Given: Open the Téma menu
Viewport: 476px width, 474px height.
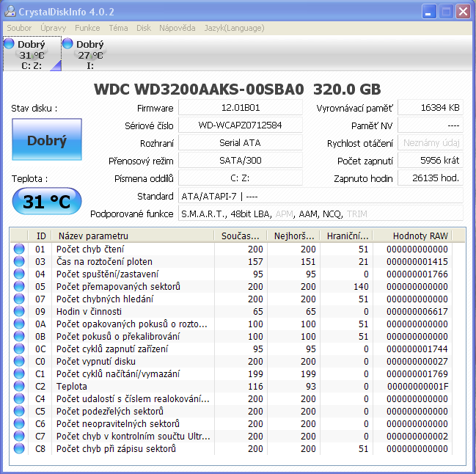Looking at the screenshot, I should pyautogui.click(x=118, y=28).
